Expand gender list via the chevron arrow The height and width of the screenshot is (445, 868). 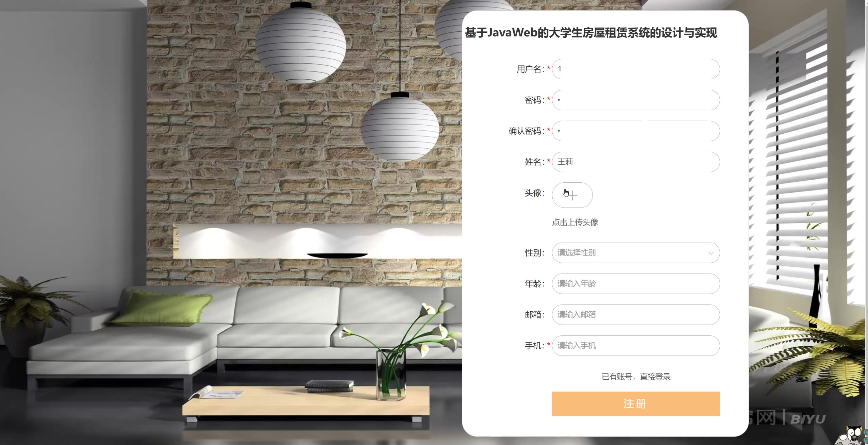(711, 253)
